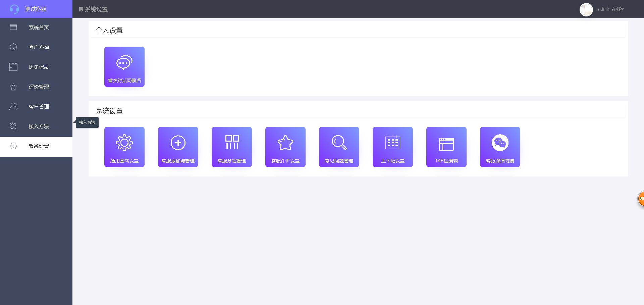644x305 pixels.
Task: Select 评价管理 sidebar item
Action: [36, 87]
